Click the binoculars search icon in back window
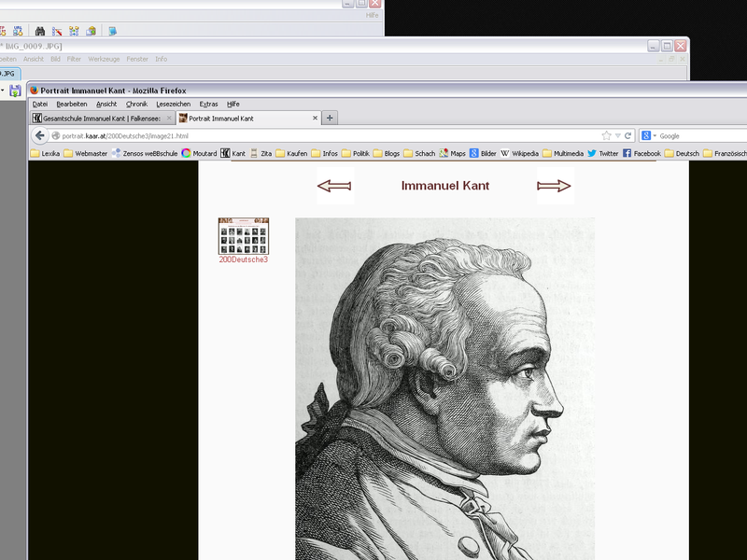This screenshot has width=747, height=560. point(40,31)
